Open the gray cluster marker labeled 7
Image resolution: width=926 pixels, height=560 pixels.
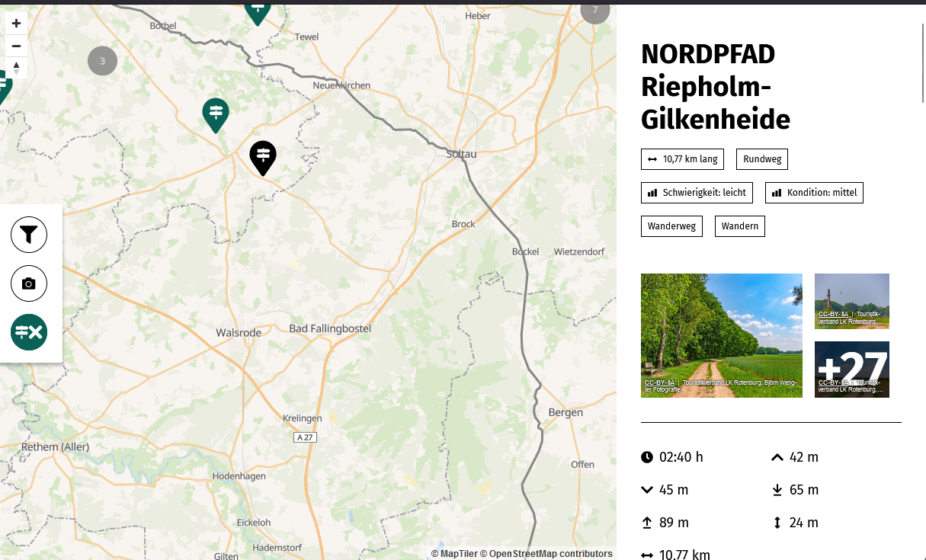pos(594,11)
